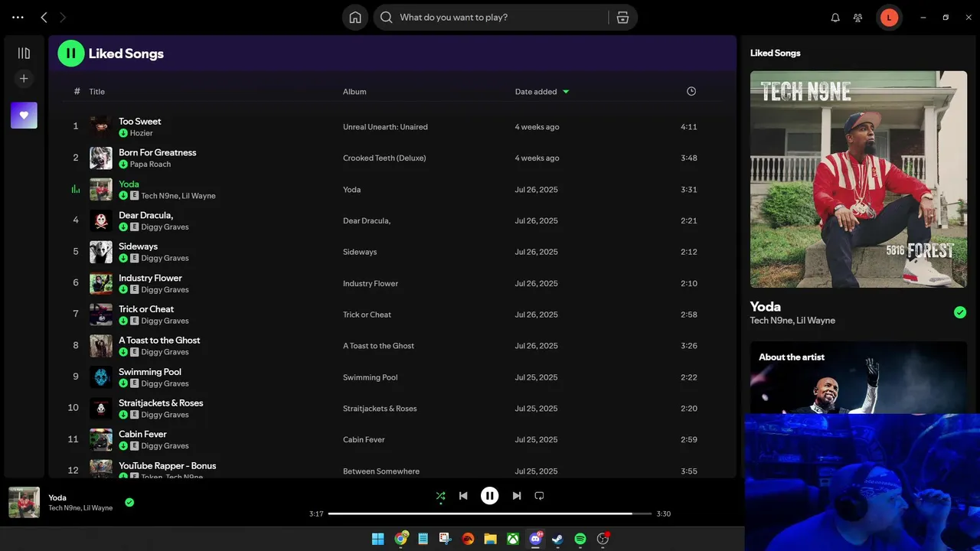Screen dimensions: 980x551
Task: Open File Explorer from the taskbar
Action: pyautogui.click(x=490, y=539)
